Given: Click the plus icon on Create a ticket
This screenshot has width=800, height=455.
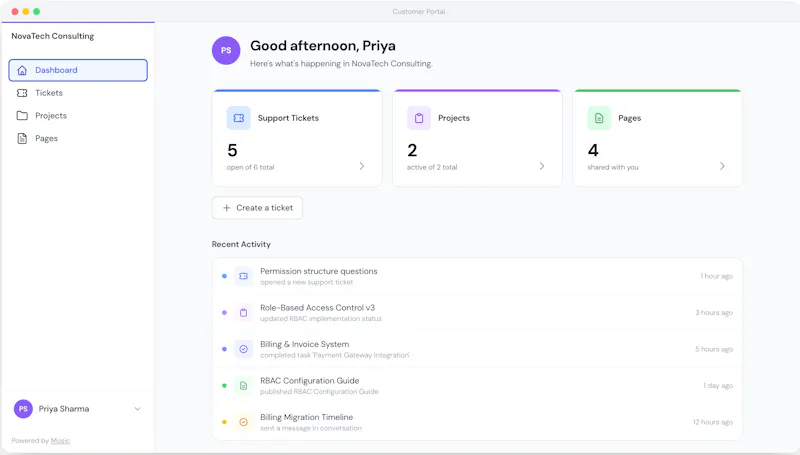Looking at the screenshot, I should tap(227, 208).
